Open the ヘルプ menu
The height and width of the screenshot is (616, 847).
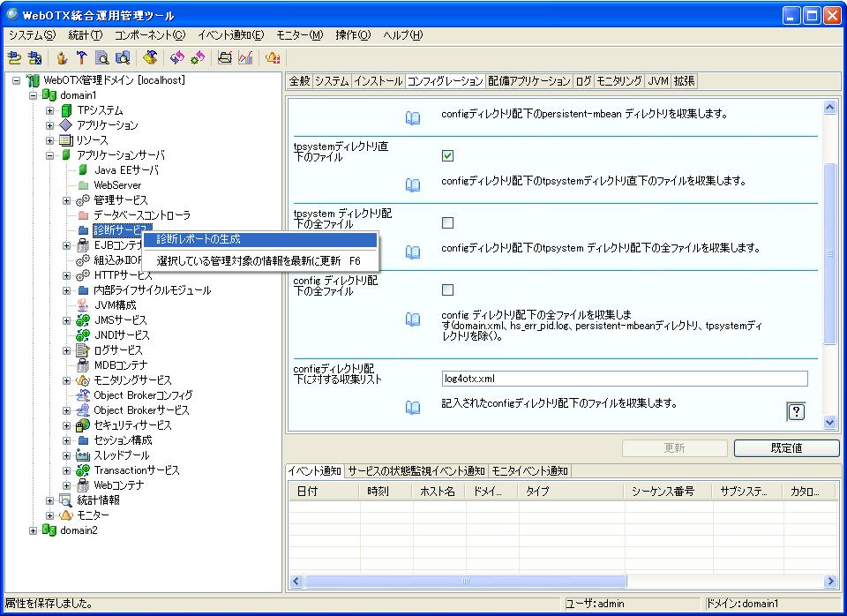pyautogui.click(x=402, y=34)
